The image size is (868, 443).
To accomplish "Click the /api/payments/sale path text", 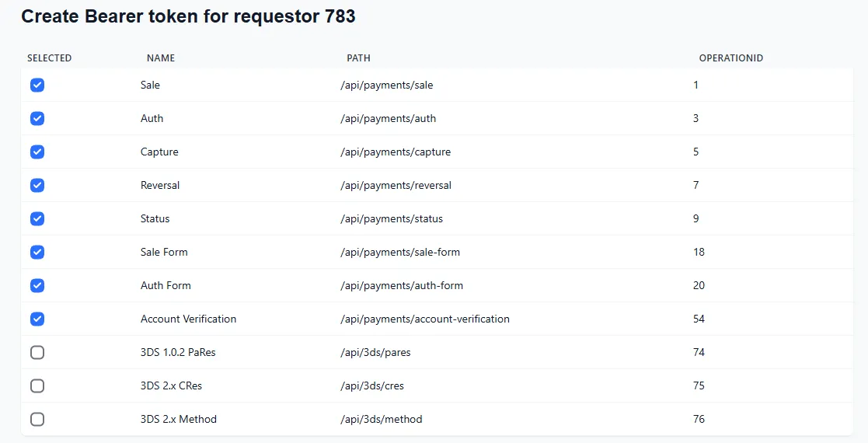I will pyautogui.click(x=386, y=85).
